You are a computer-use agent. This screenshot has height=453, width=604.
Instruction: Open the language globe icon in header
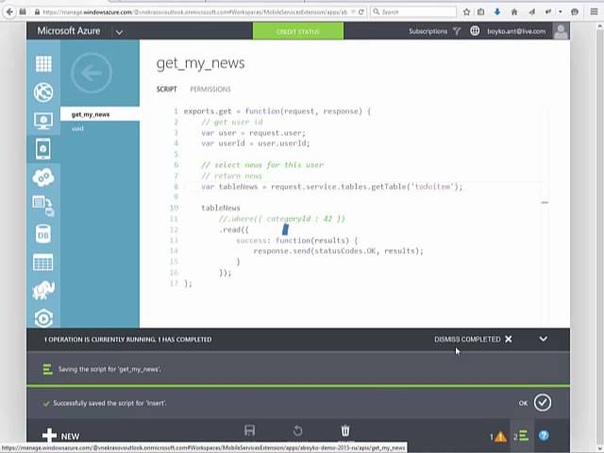click(x=475, y=31)
